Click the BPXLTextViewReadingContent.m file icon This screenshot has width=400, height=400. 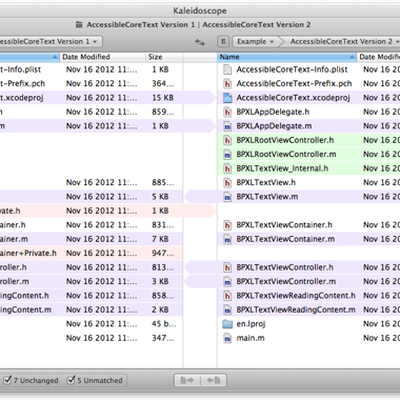pyautogui.click(x=227, y=310)
